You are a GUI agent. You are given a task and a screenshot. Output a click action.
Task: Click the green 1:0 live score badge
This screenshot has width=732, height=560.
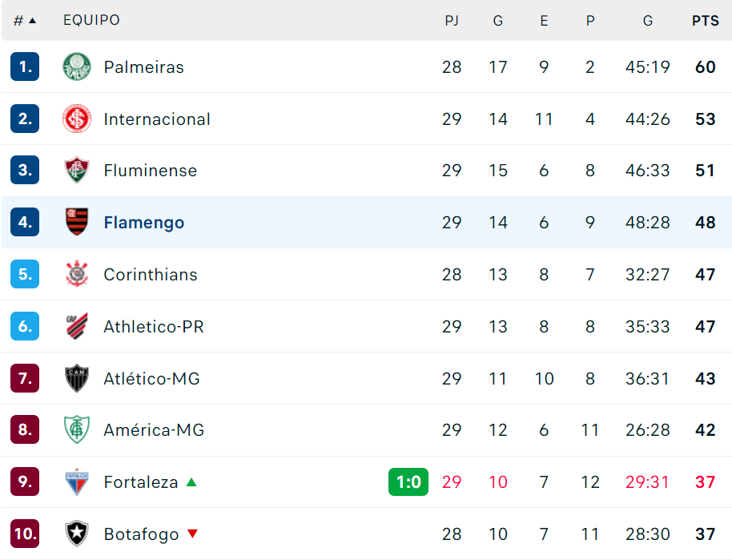coord(408,481)
